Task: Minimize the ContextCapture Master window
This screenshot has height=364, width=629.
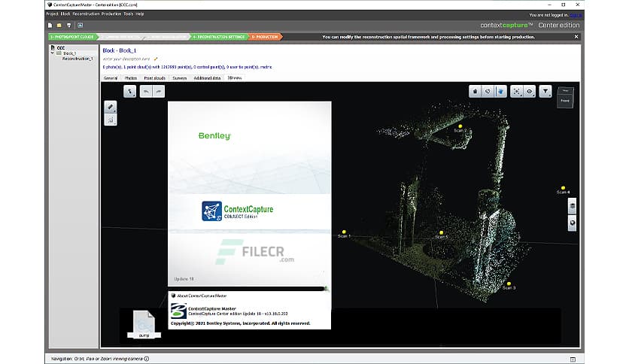Action: pyautogui.click(x=549, y=5)
